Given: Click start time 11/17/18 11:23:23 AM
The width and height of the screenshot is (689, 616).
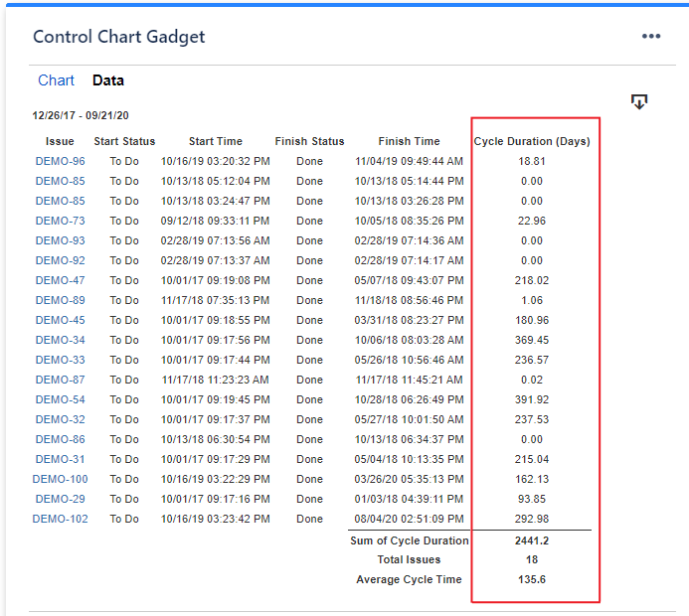Looking at the screenshot, I should (216, 380).
